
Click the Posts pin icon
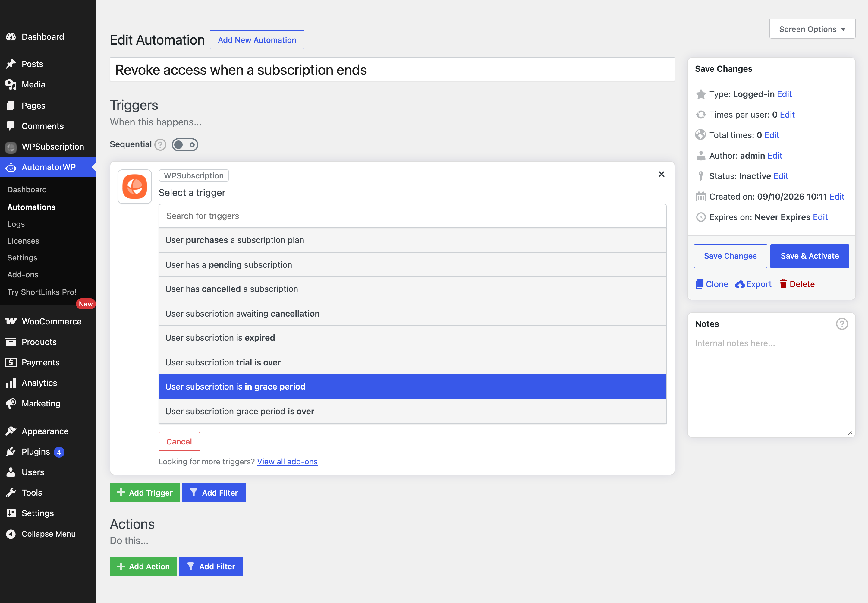[x=11, y=64]
